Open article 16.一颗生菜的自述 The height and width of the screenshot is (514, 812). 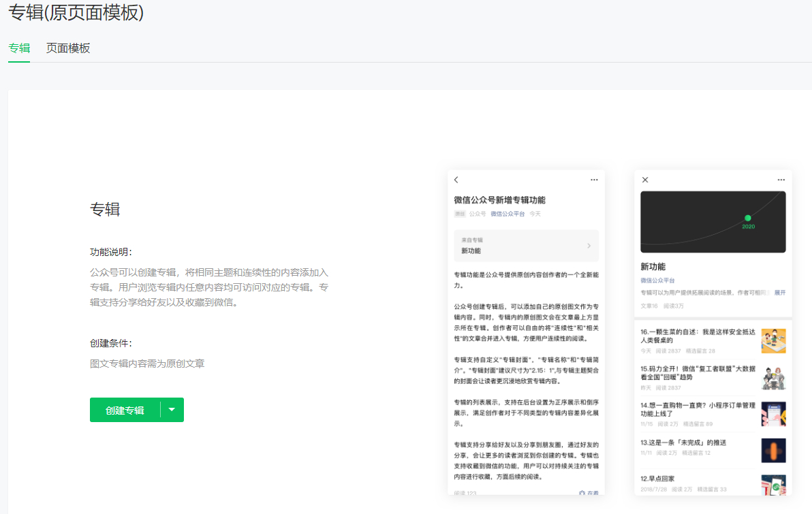(698, 336)
